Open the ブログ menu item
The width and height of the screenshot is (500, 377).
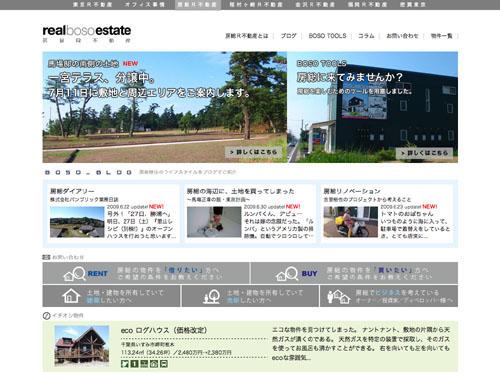click(x=288, y=36)
